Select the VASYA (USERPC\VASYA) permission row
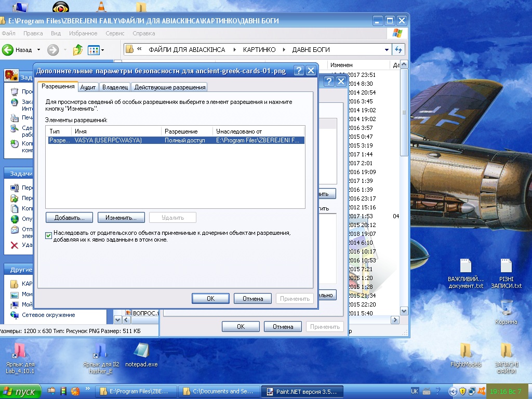Screen dimensions: 532x399 pos(176,140)
